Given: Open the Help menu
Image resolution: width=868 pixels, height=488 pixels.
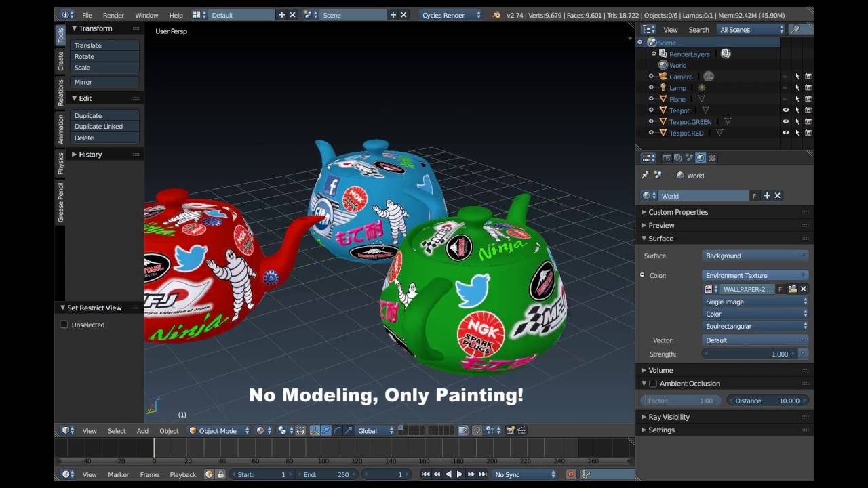Looking at the screenshot, I should [176, 15].
